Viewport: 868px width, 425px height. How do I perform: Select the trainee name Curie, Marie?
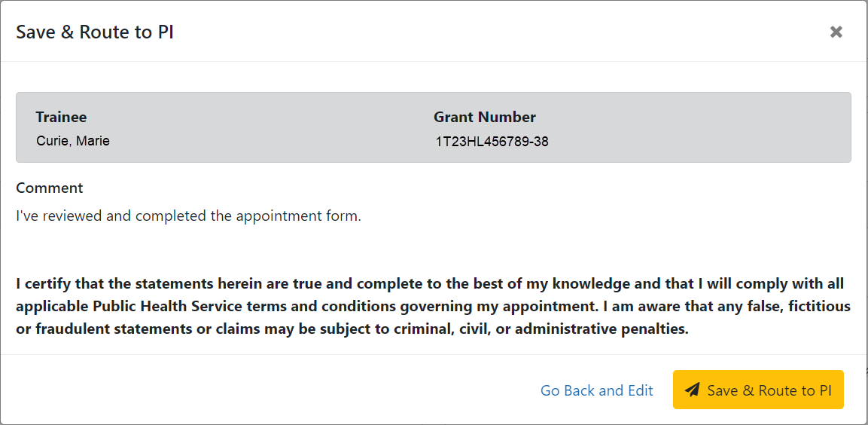point(73,142)
